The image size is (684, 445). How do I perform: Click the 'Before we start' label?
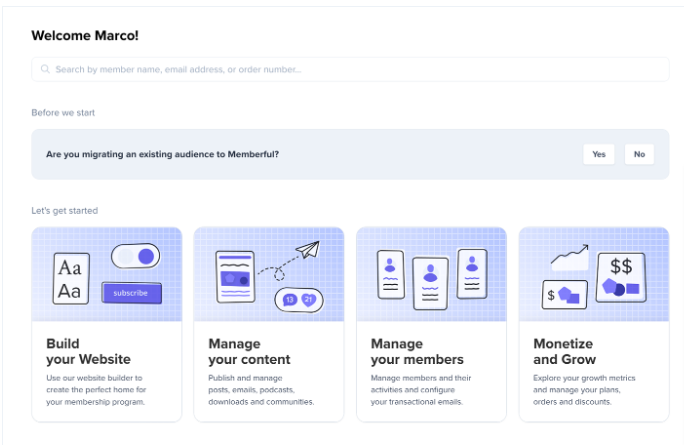point(63,113)
